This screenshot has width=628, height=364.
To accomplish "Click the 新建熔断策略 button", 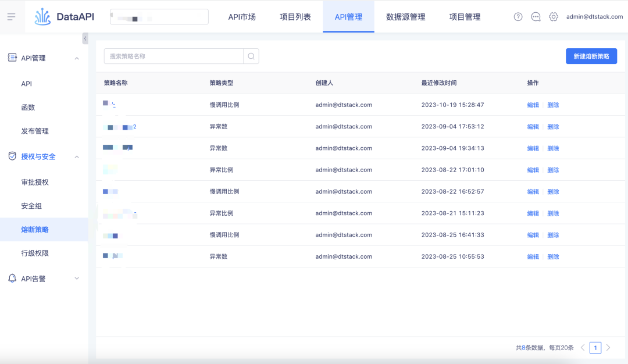I will pos(591,56).
